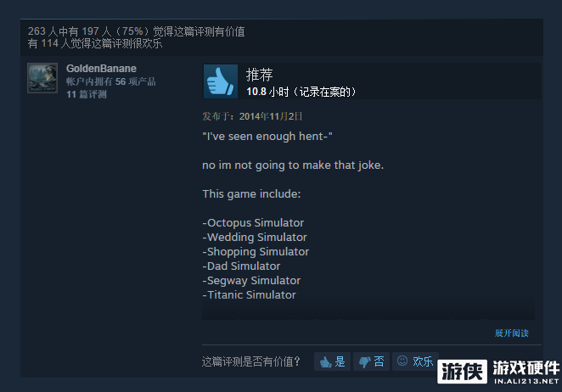Viewport: 562px width, 392px height.
Task: Vote 是 to mark review helpful
Action: tap(332, 361)
